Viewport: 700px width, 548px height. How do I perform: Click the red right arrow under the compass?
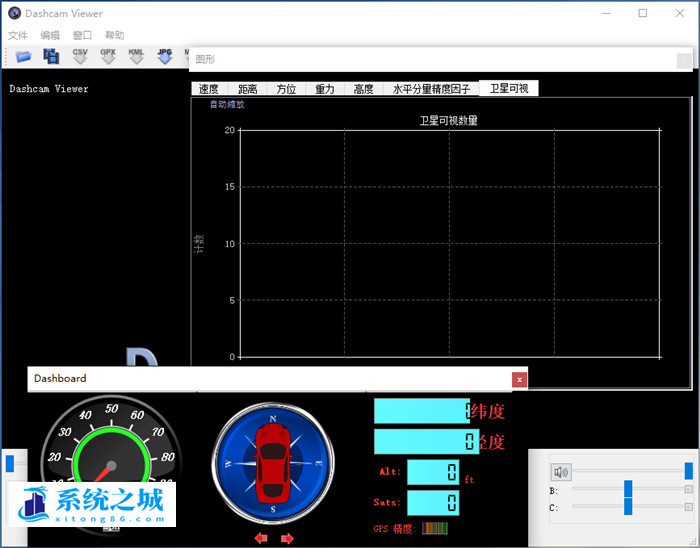287,538
